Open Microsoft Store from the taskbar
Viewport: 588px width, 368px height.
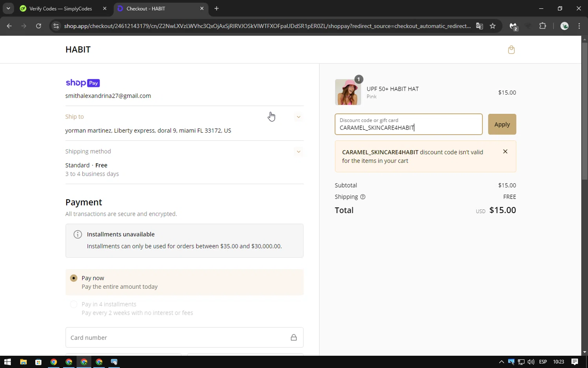coord(38,362)
